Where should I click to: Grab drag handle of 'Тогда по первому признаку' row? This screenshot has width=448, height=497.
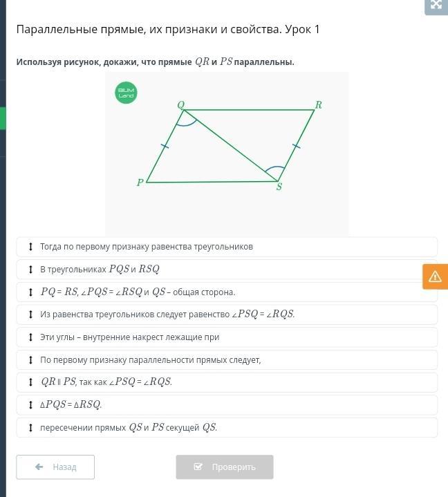coord(30,247)
